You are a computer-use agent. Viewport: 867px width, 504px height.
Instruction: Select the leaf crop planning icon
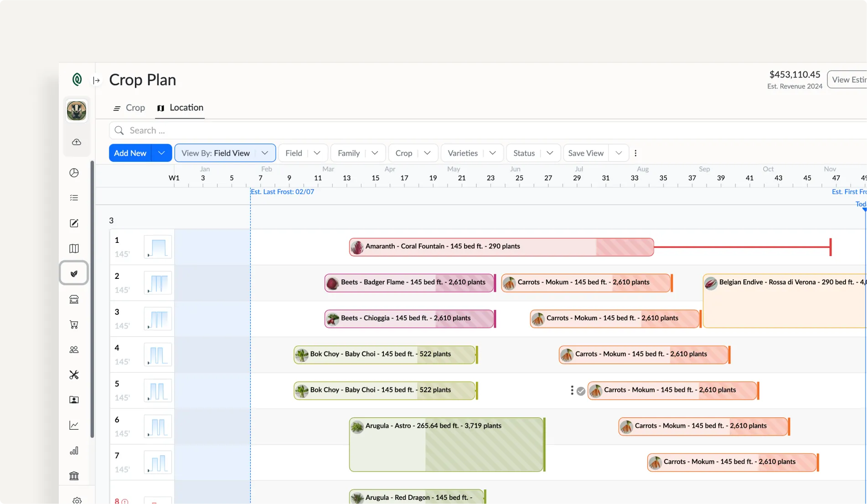[x=73, y=273]
